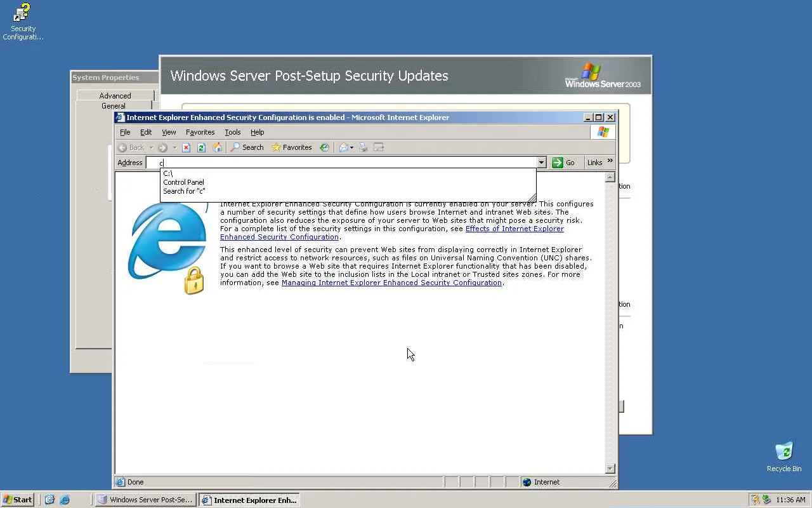Click the autocomplete list resize grip
Screen dimensions: 812x508
[532, 197]
